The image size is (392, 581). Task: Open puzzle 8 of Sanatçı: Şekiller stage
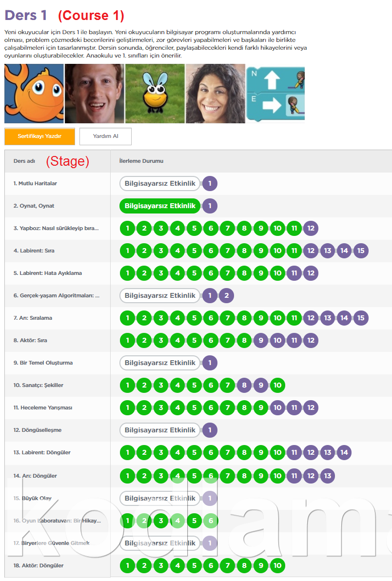(x=244, y=386)
